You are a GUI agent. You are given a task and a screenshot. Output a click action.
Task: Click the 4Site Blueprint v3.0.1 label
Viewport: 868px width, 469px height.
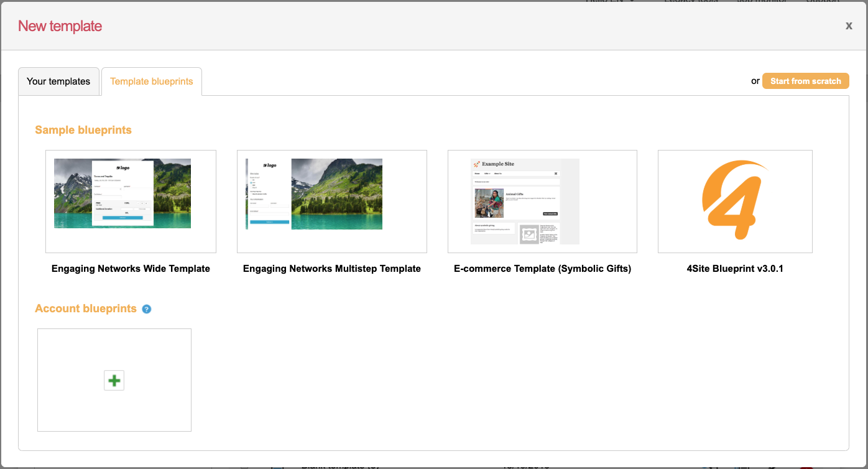[734, 269]
